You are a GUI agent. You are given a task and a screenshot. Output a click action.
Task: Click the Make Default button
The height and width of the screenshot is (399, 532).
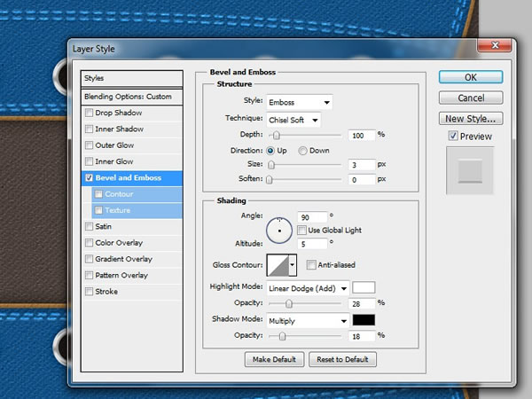[x=274, y=359]
